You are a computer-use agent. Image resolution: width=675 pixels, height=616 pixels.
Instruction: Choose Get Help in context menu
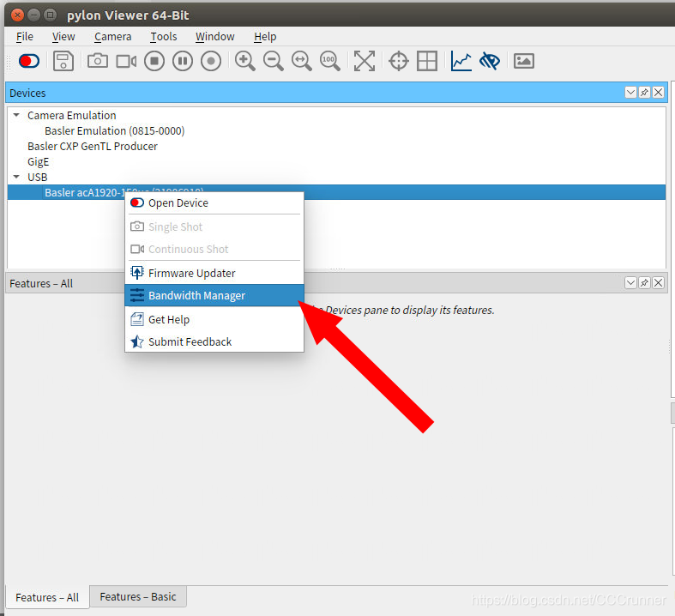click(x=214, y=319)
